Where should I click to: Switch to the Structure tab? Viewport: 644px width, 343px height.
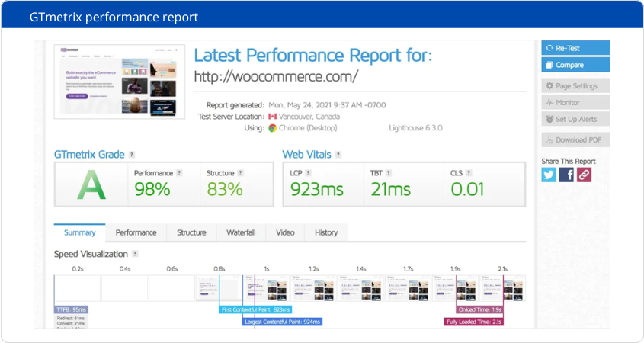coord(191,232)
